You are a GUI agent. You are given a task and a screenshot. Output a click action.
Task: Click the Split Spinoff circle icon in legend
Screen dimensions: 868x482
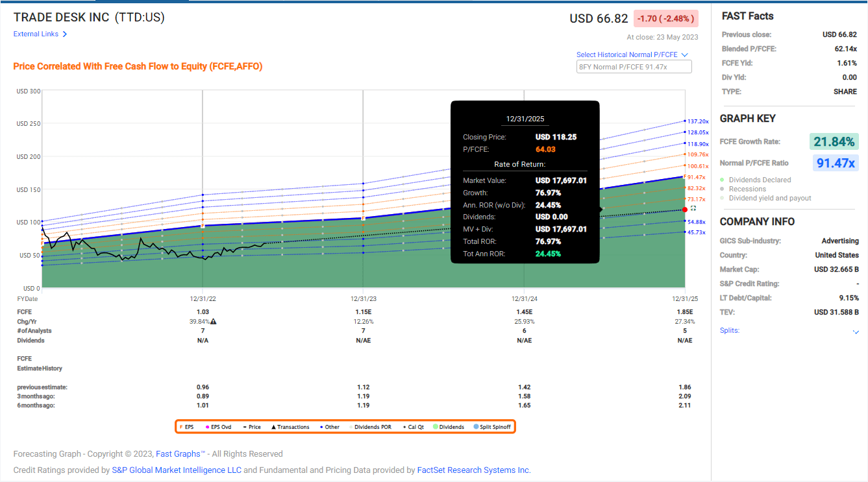[x=476, y=426]
